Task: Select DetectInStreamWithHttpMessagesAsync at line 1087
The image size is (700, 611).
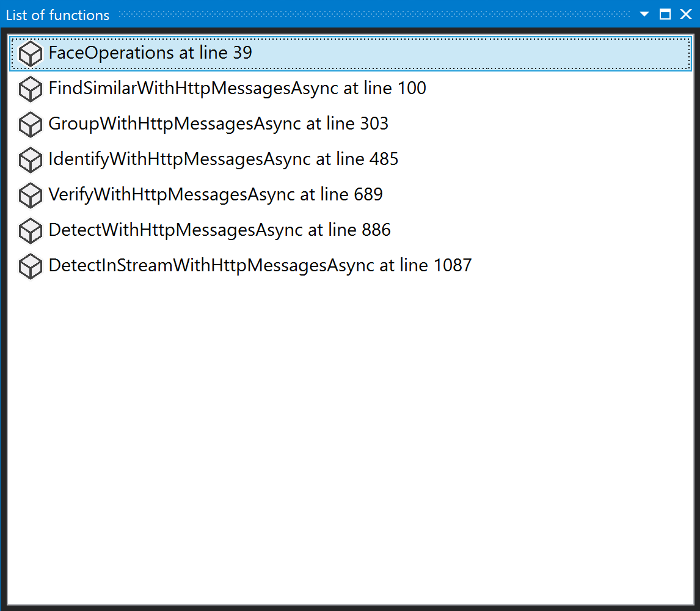Action: pyautogui.click(x=260, y=265)
